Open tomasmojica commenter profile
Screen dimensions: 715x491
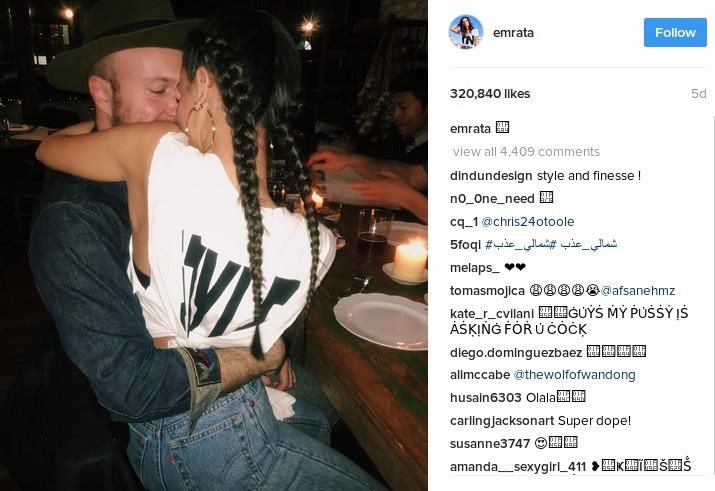pyautogui.click(x=487, y=291)
